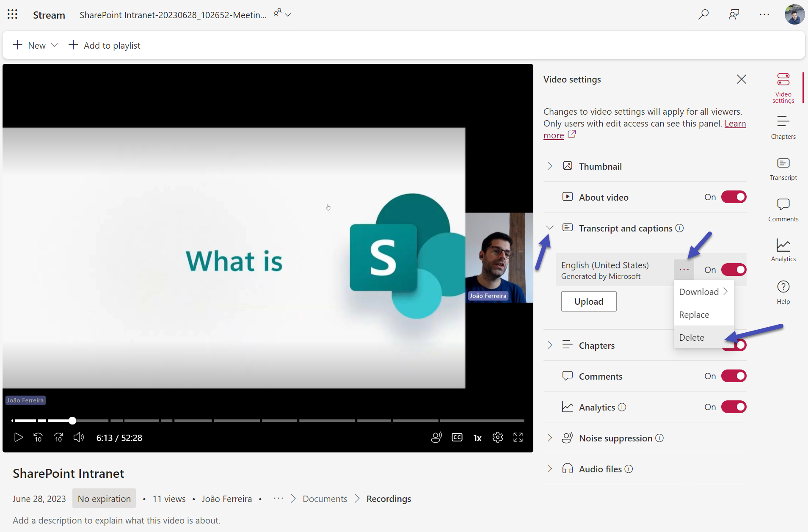
Task: Enable closed captions in the player
Action: point(457,438)
